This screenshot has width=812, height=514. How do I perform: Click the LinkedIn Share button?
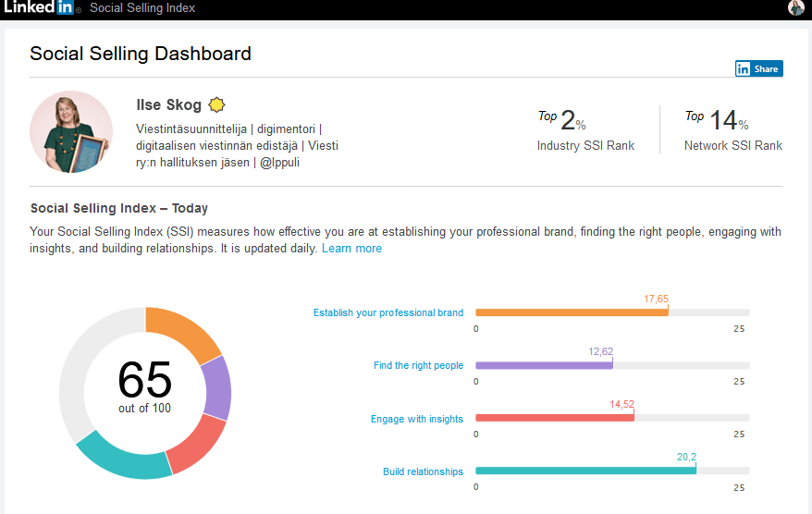[x=758, y=68]
